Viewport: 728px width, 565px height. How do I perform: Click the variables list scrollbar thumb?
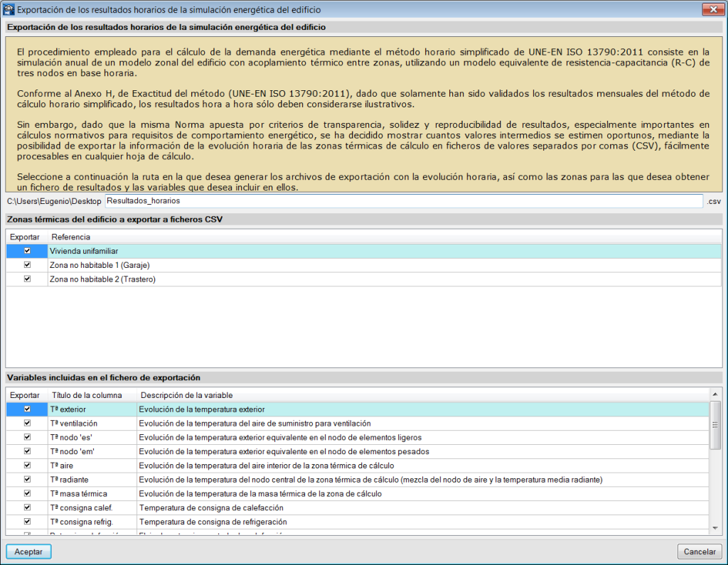pyautogui.click(x=715, y=425)
